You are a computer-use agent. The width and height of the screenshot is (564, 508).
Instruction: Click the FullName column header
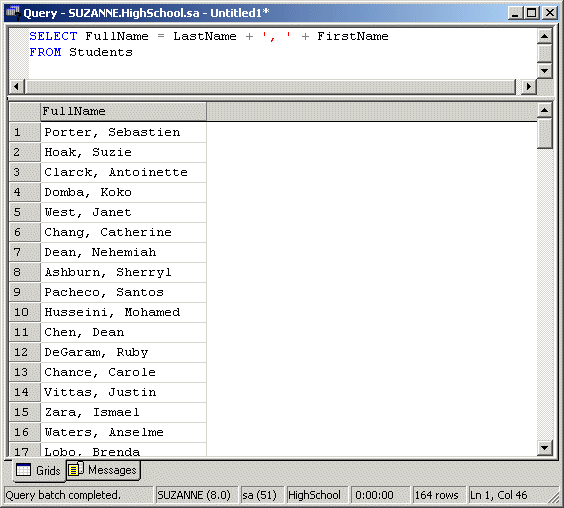(x=123, y=112)
